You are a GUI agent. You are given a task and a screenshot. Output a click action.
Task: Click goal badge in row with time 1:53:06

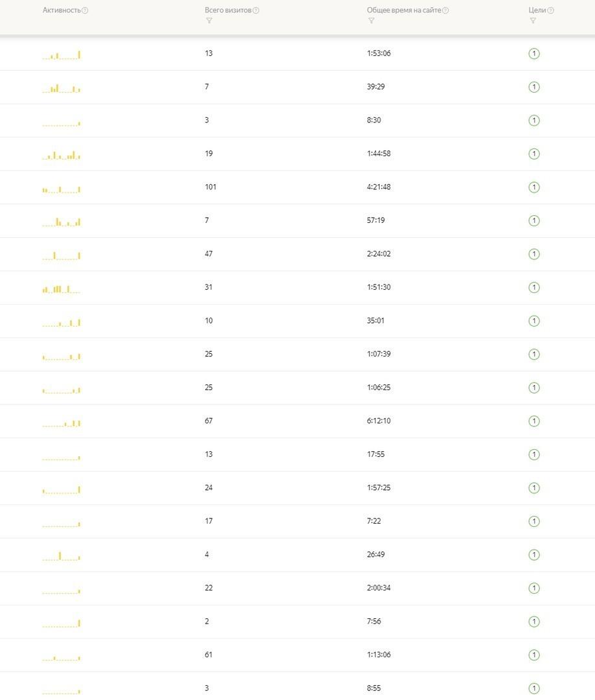pos(534,54)
